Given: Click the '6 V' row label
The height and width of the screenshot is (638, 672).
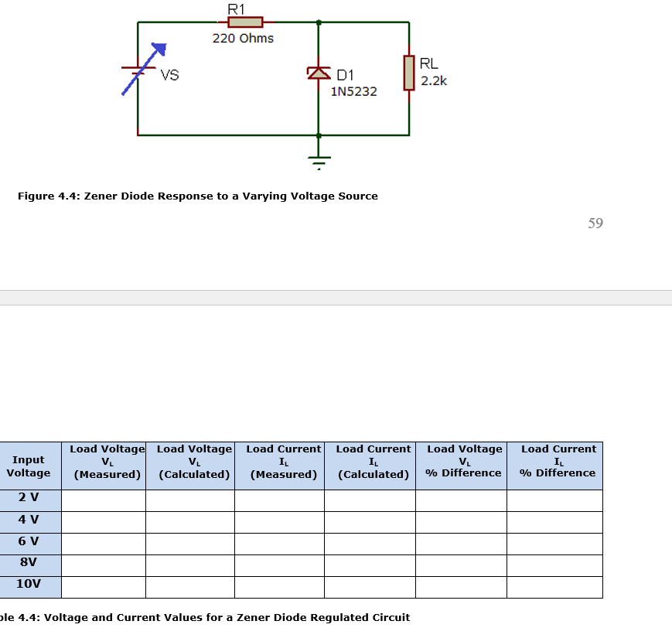Looking at the screenshot, I should [x=29, y=541].
